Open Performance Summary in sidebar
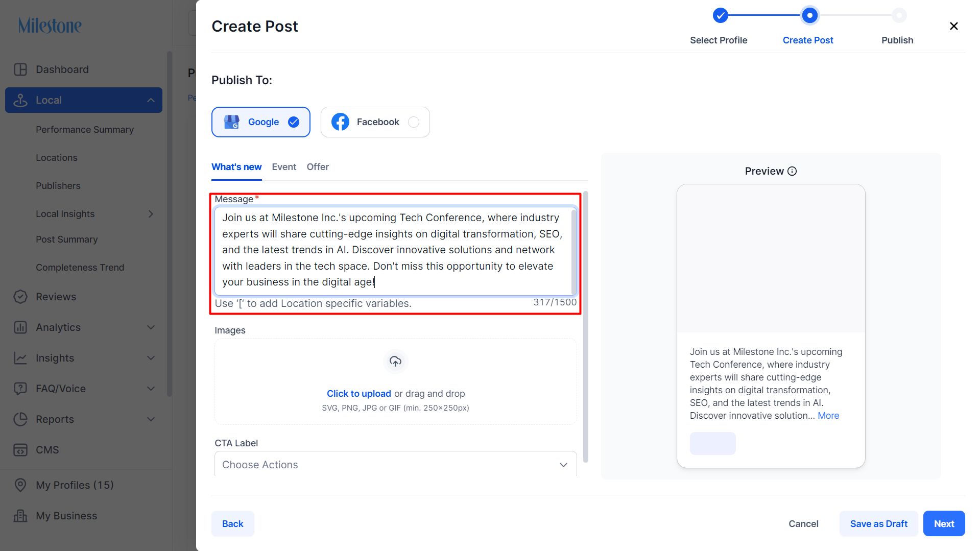980x551 pixels. 85,130
